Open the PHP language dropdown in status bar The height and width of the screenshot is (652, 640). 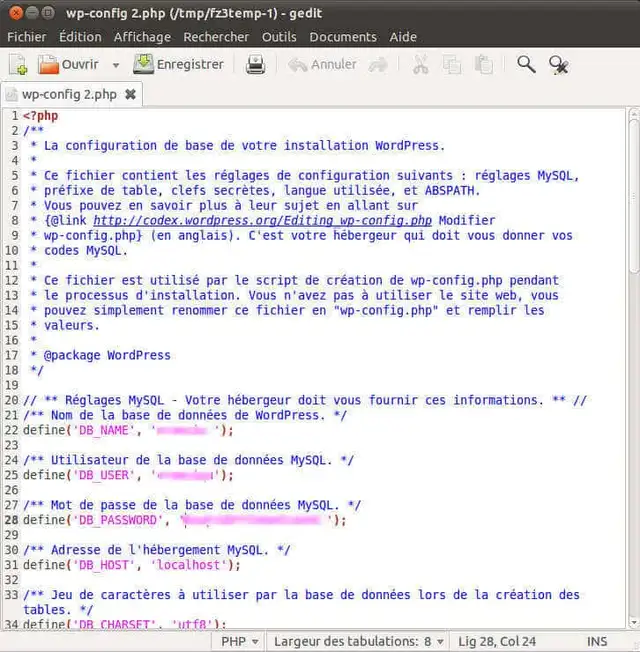[240, 641]
